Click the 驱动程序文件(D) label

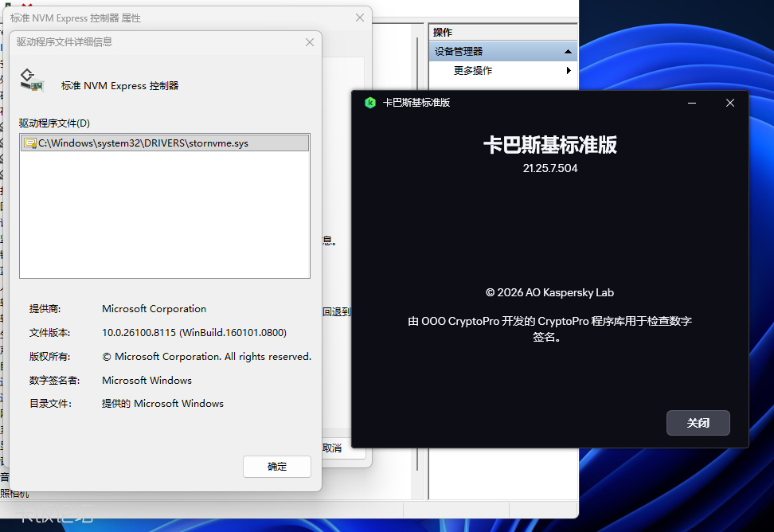[54, 123]
